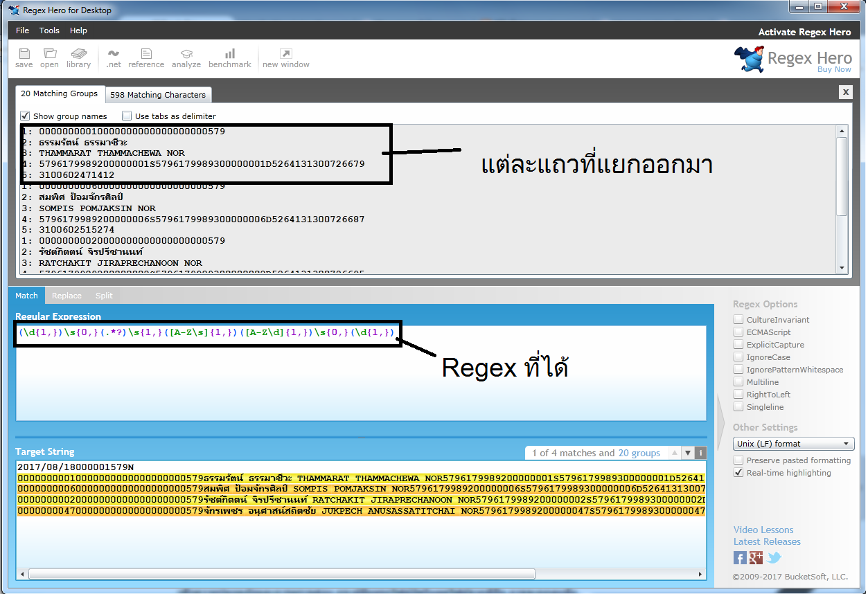Check Preserve pasted formatting
Viewport: 868px width, 594px height.
[x=739, y=460]
